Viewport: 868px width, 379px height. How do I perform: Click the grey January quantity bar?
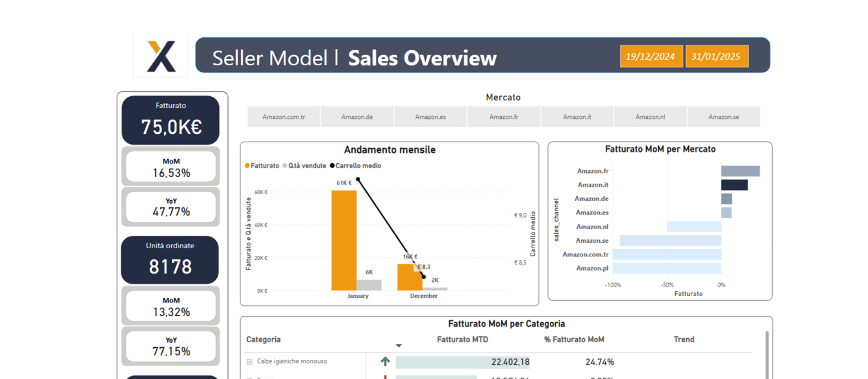[369, 285]
